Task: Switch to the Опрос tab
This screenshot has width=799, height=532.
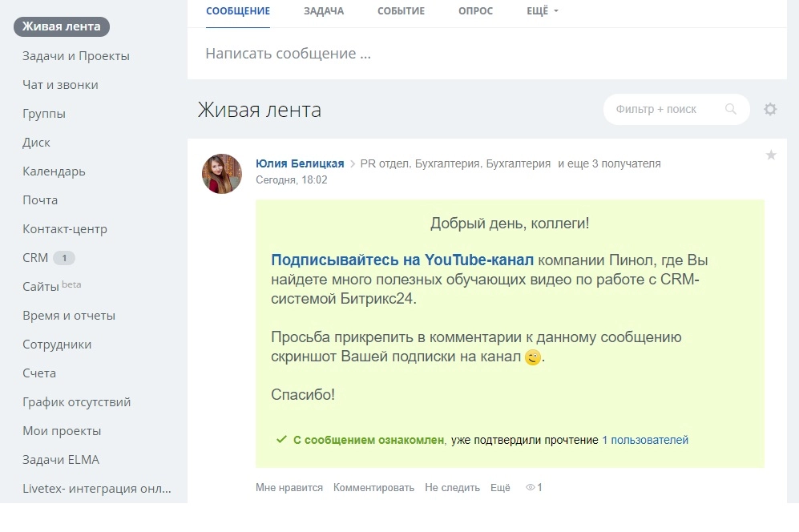Action: 475,11
